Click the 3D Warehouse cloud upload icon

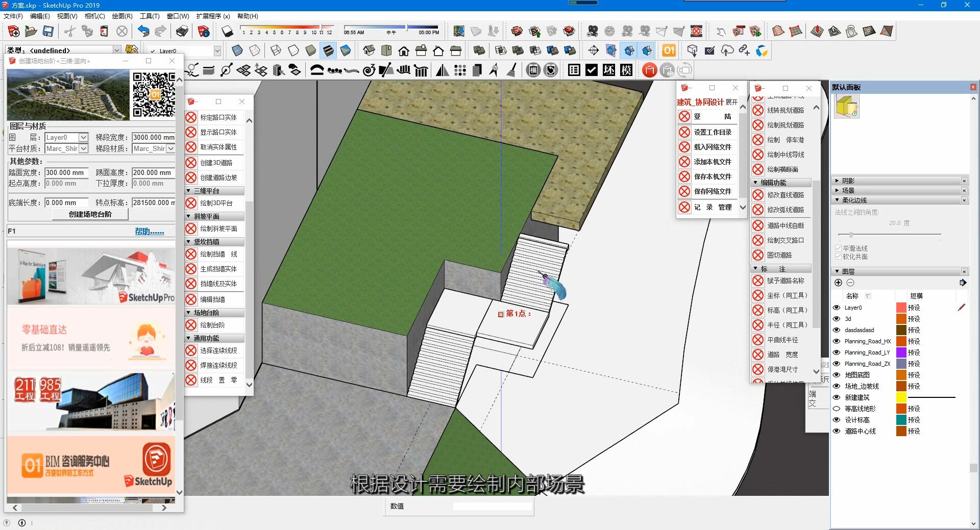point(727,51)
